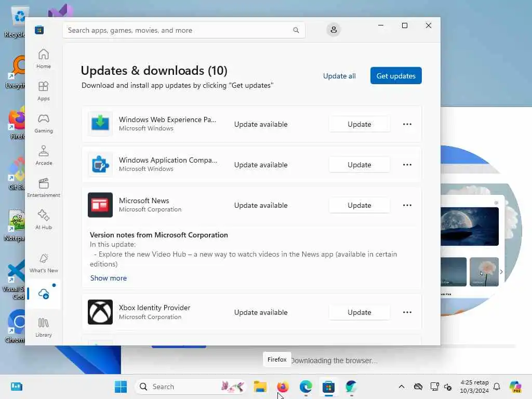Open more options for Windows Web Experience Pack

pyautogui.click(x=407, y=124)
